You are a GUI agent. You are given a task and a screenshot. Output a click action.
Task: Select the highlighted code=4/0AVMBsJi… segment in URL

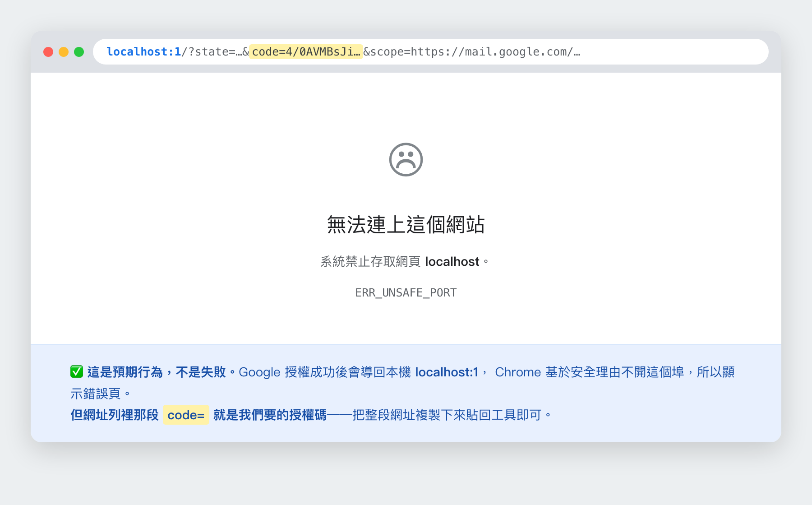point(306,52)
